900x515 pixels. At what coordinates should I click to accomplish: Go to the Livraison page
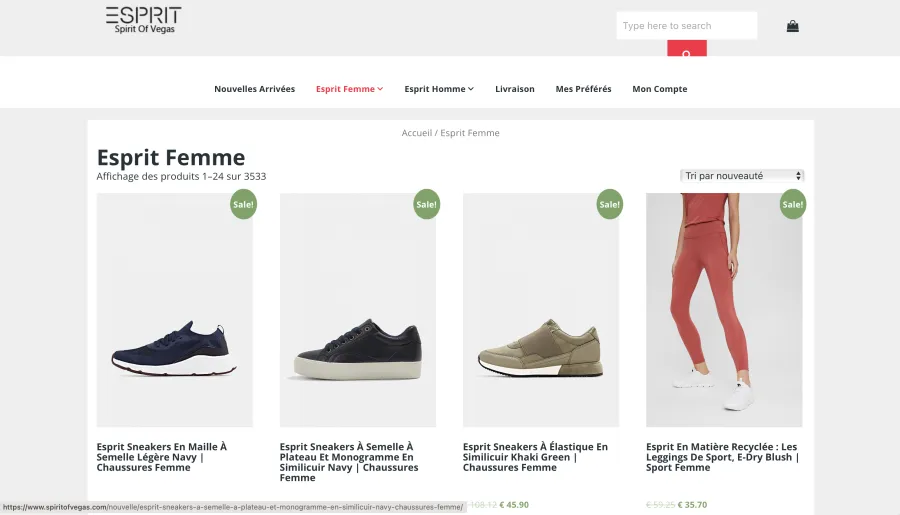point(514,89)
